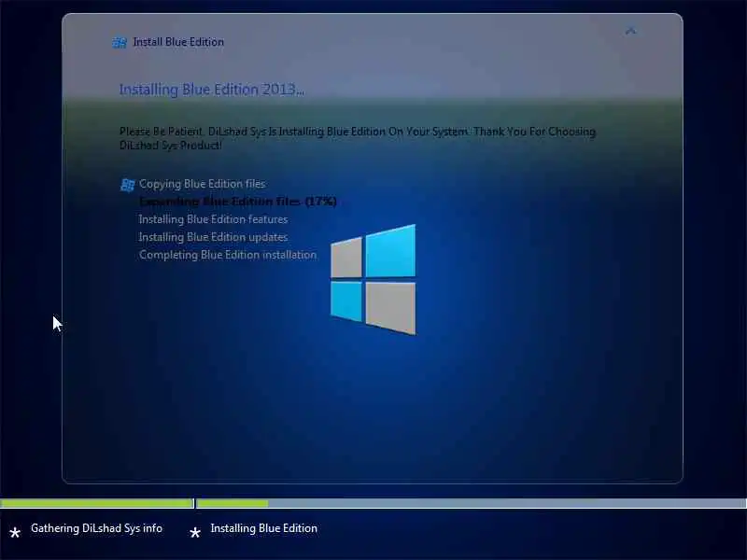
Task: Click the asterisk before Installing Blue Edition
Action: [195, 532]
